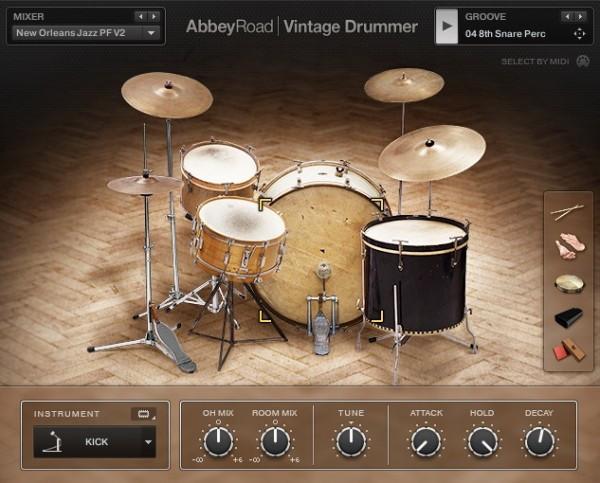Click the OH MIX knob

pyautogui.click(x=218, y=441)
